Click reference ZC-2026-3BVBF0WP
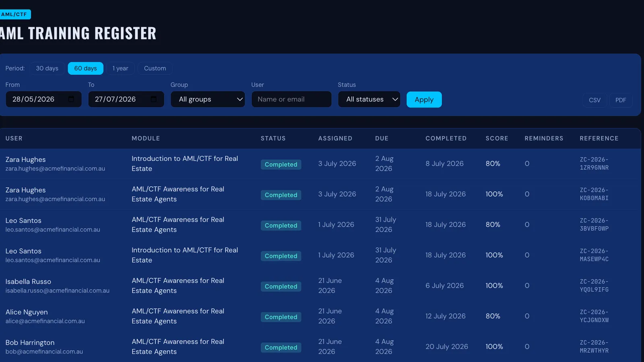The height and width of the screenshot is (362, 644). point(594,225)
